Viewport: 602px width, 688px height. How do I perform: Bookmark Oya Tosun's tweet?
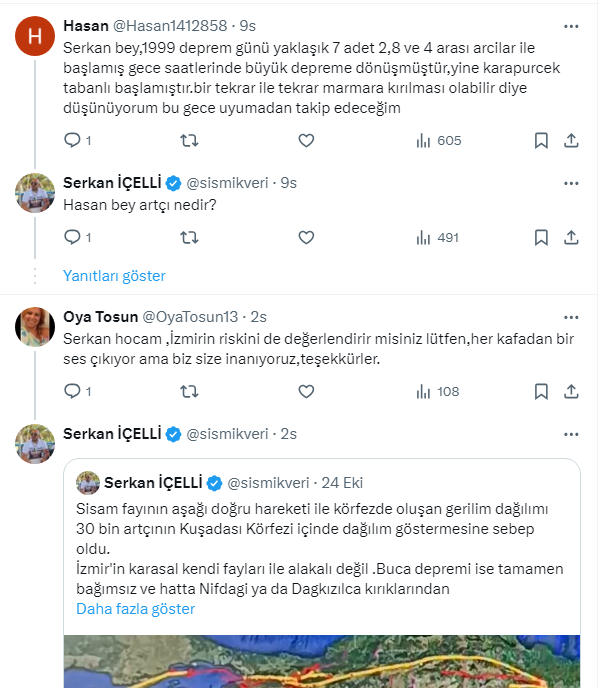[540, 391]
